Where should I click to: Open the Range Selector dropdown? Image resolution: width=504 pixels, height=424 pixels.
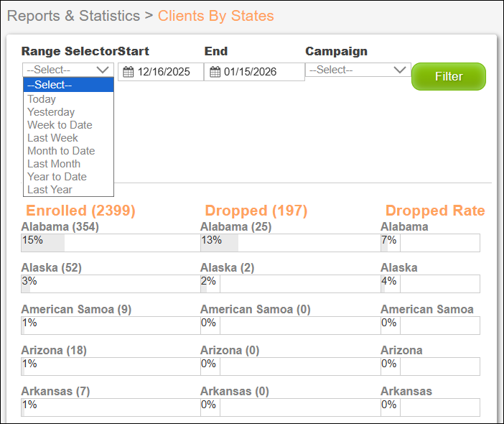point(68,70)
